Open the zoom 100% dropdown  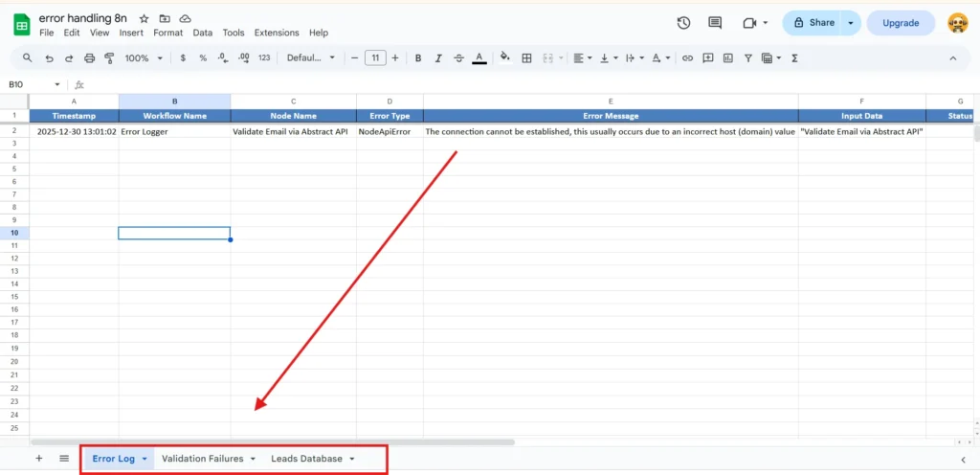point(144,58)
